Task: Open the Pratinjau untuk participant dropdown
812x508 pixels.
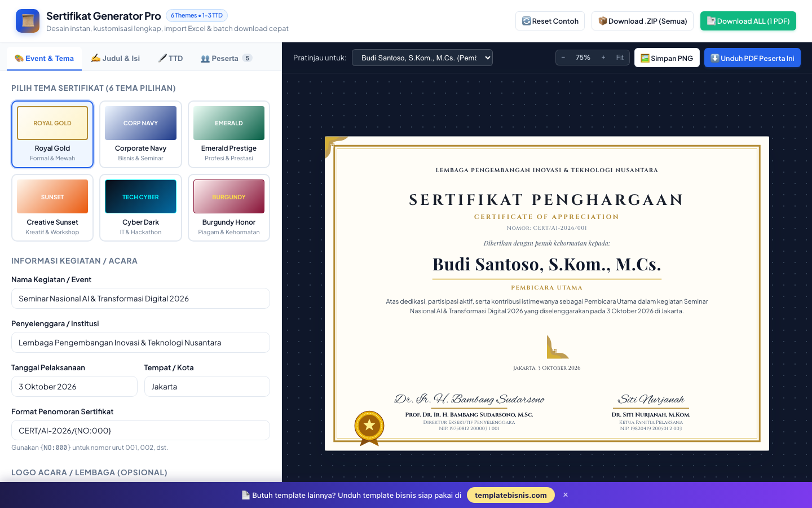Action: [422, 58]
